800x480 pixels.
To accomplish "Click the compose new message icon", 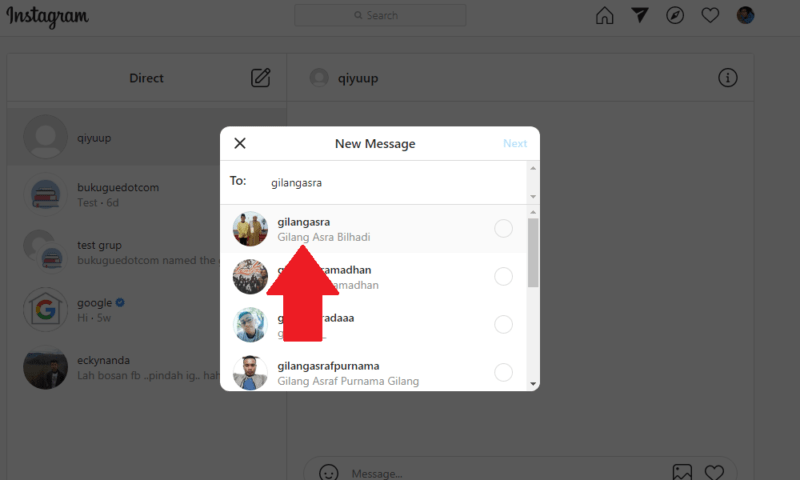I will (x=261, y=78).
